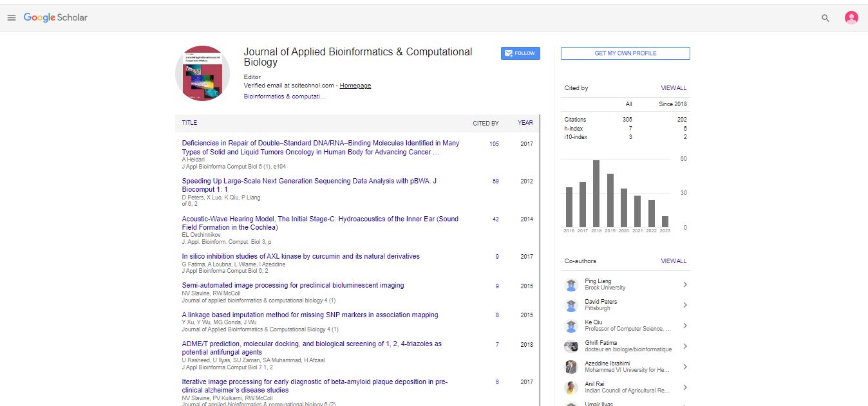Image resolution: width=868 pixels, height=406 pixels.
Task: Open Anil Rai co-author name
Action: pos(595,384)
